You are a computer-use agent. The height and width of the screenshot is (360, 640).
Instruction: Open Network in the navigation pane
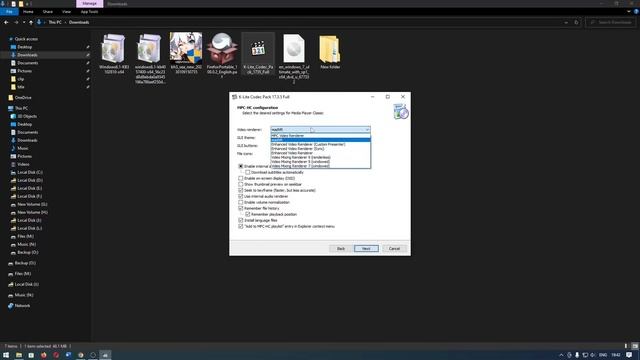tap(22, 305)
